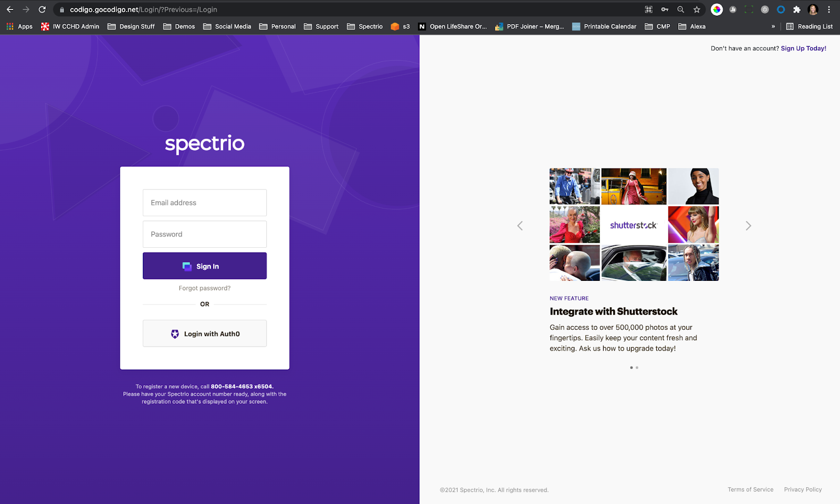This screenshot has width=840, height=504.
Task: Go to next carousel slide arrow
Action: coord(749,226)
